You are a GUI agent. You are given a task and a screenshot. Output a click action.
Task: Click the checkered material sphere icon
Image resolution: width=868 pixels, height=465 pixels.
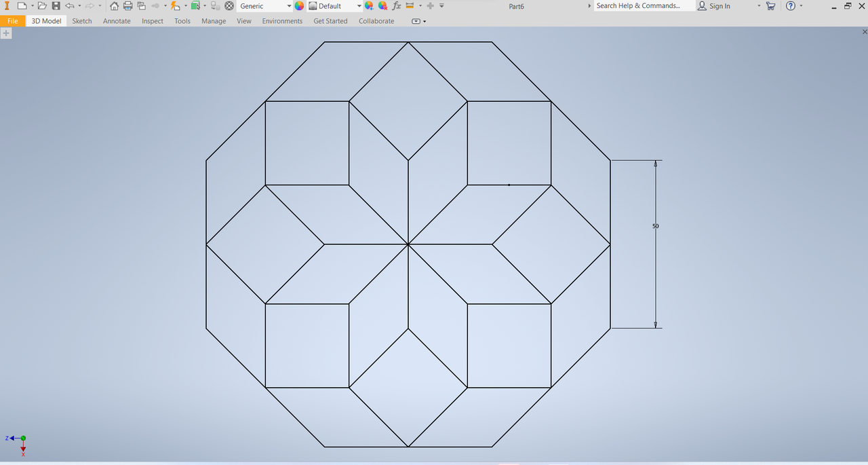(x=229, y=6)
